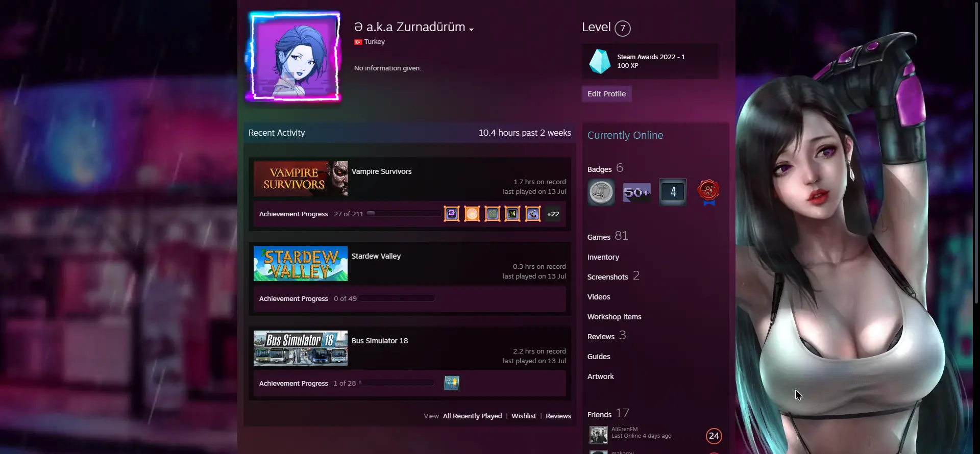The image size is (980, 454).
Task: Click the "0 of 49" achievement count
Action: 345,299
